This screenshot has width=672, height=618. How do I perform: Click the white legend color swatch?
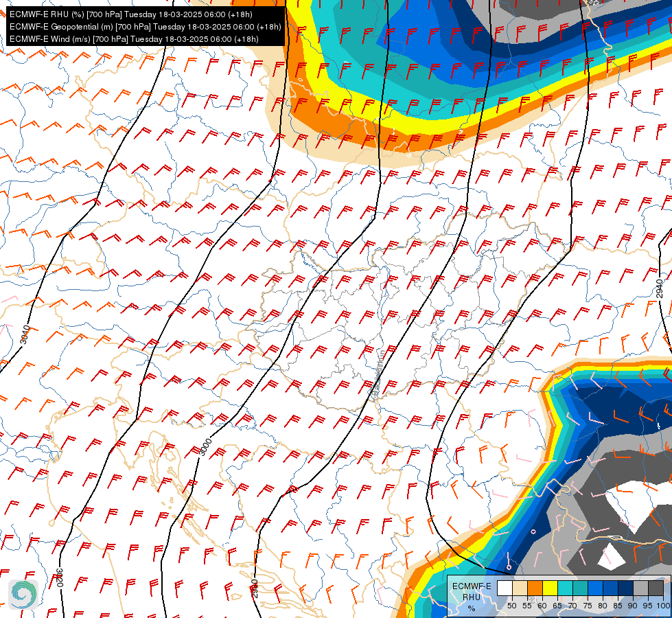click(x=505, y=588)
